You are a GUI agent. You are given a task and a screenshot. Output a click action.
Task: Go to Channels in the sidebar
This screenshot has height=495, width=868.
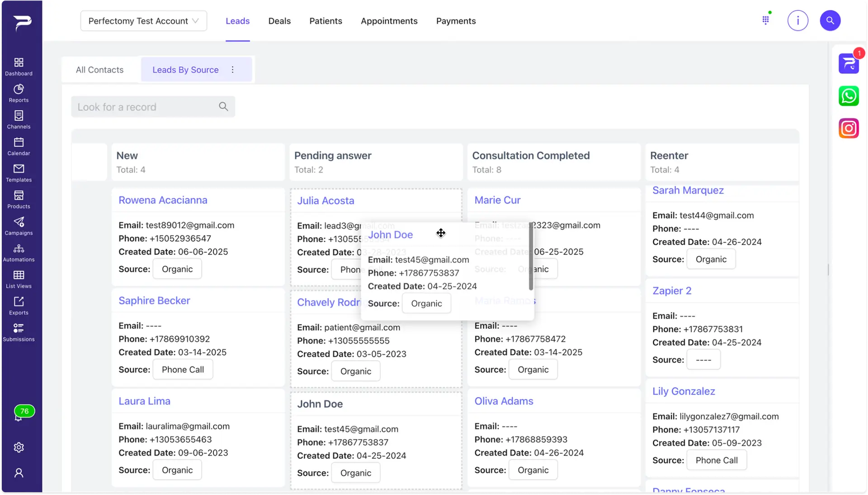19,120
